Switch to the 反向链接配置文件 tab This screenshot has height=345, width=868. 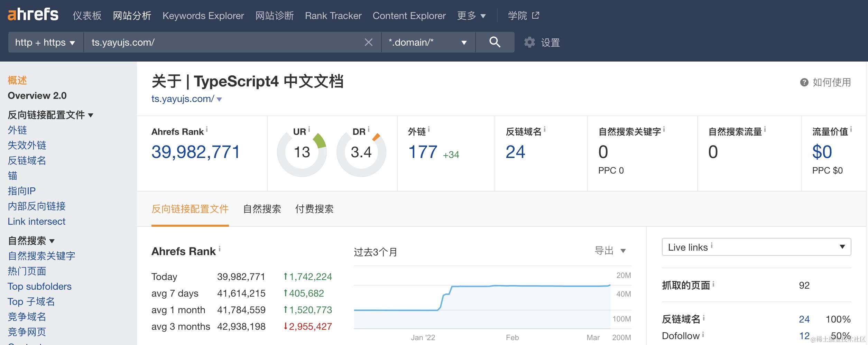point(190,209)
